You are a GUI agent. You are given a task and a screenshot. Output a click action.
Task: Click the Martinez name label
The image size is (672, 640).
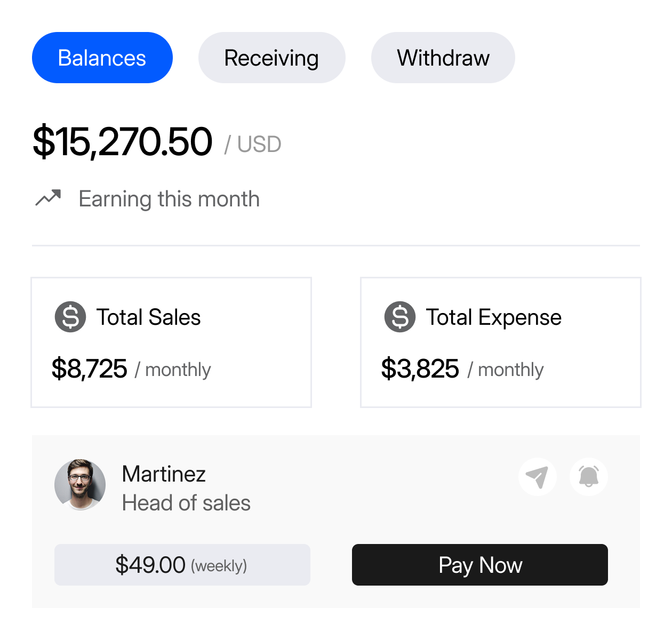tap(164, 474)
